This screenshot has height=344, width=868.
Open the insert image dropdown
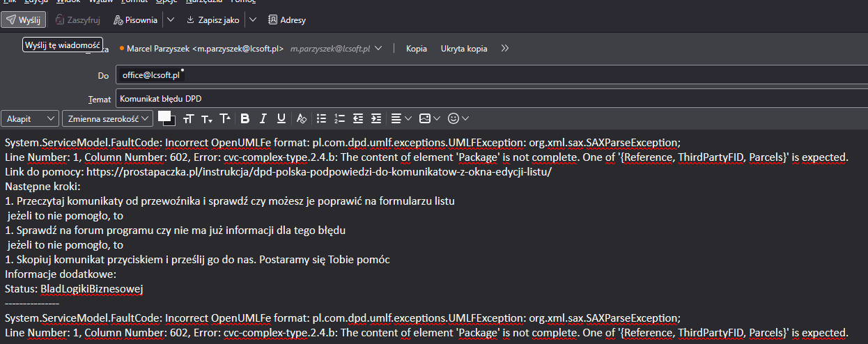point(429,119)
